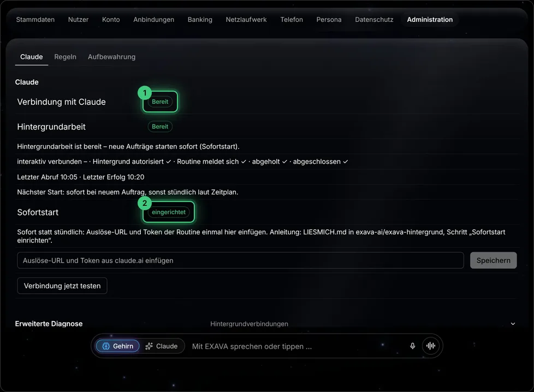Select the Claude sub-tab
Viewport: 534px width, 392px height.
pos(31,57)
